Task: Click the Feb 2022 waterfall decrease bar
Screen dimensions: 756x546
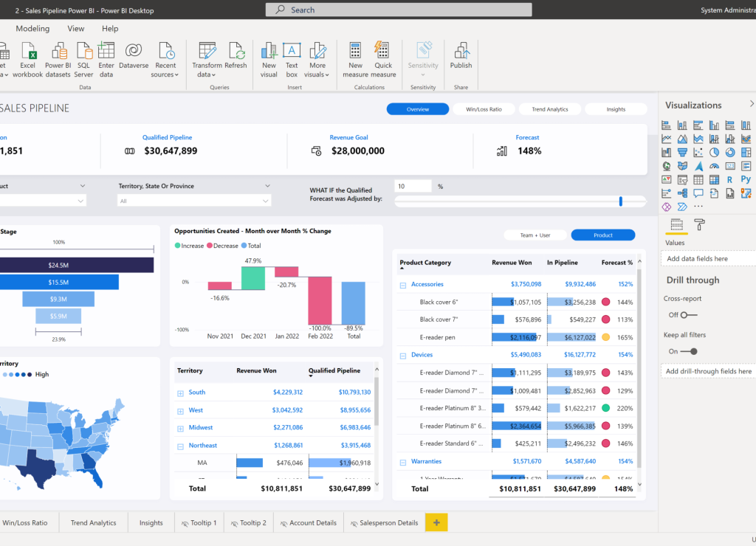Action: [x=320, y=300]
